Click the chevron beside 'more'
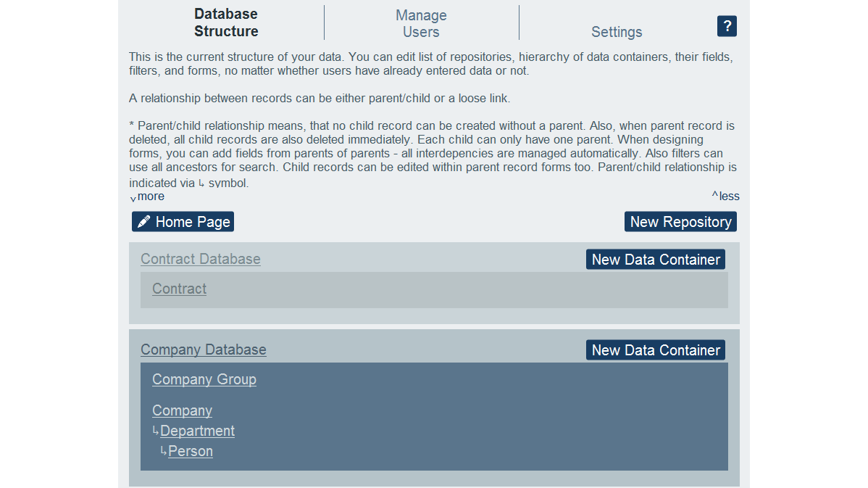This screenshot has width=868, height=488. tap(133, 198)
